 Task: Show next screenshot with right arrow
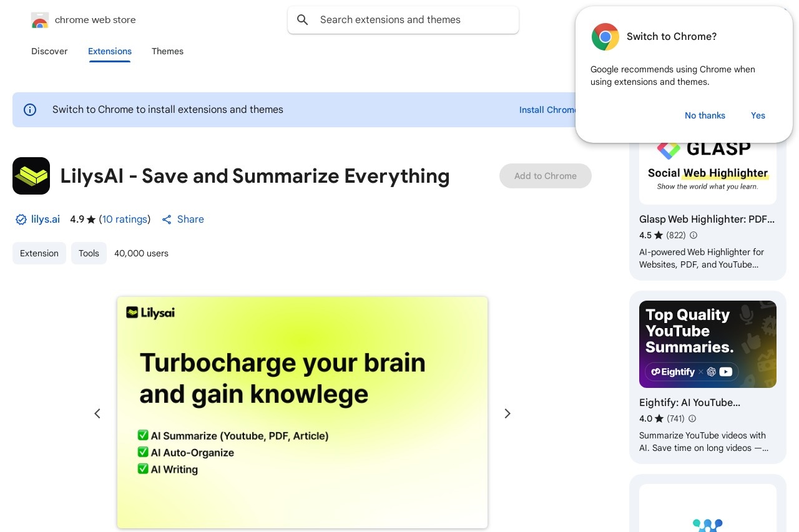click(x=507, y=414)
